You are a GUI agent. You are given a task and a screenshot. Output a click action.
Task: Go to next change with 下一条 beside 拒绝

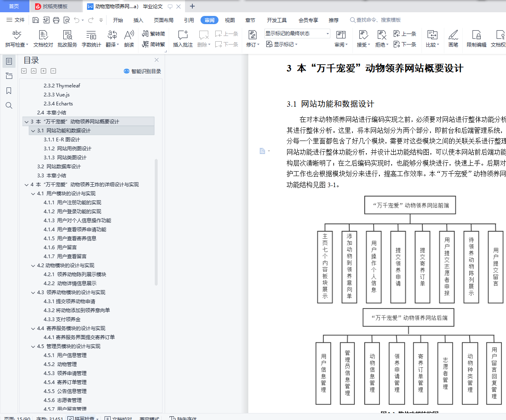point(405,44)
